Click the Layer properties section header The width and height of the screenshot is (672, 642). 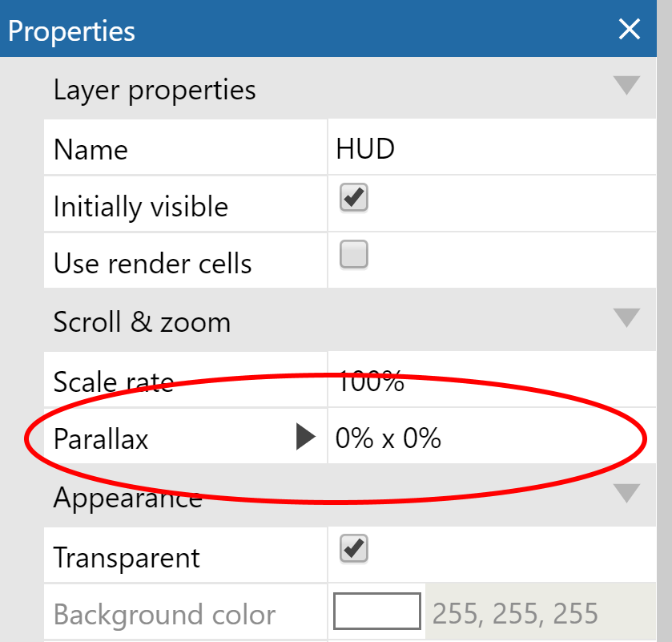coord(155,90)
